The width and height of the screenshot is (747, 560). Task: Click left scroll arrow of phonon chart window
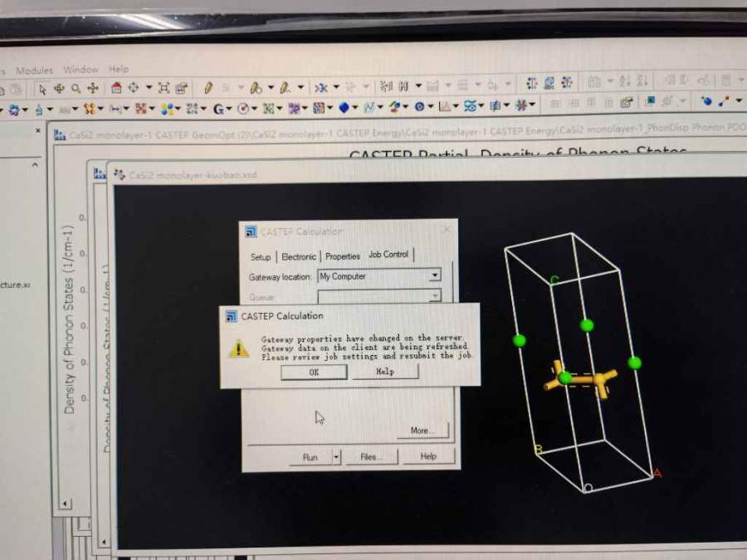[x=65, y=504]
